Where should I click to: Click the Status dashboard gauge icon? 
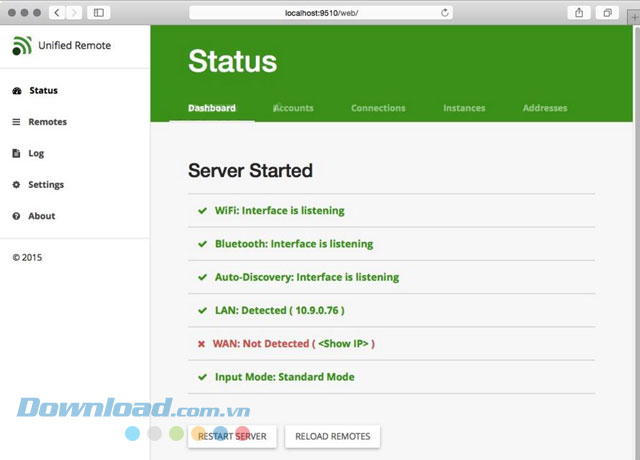tap(16, 91)
